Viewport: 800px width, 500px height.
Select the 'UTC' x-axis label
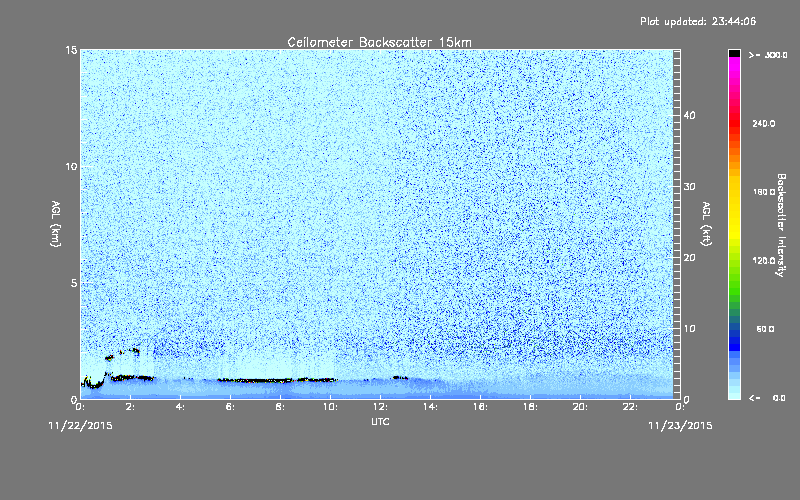click(x=380, y=421)
